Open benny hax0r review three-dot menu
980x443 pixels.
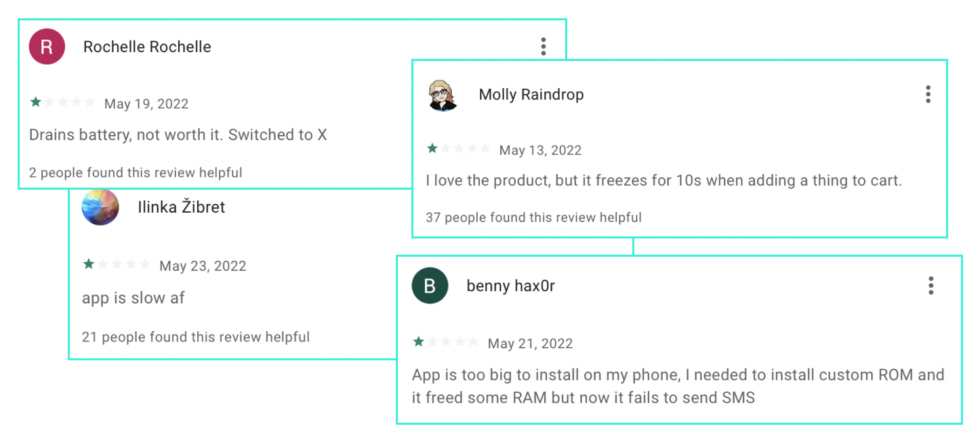931,286
